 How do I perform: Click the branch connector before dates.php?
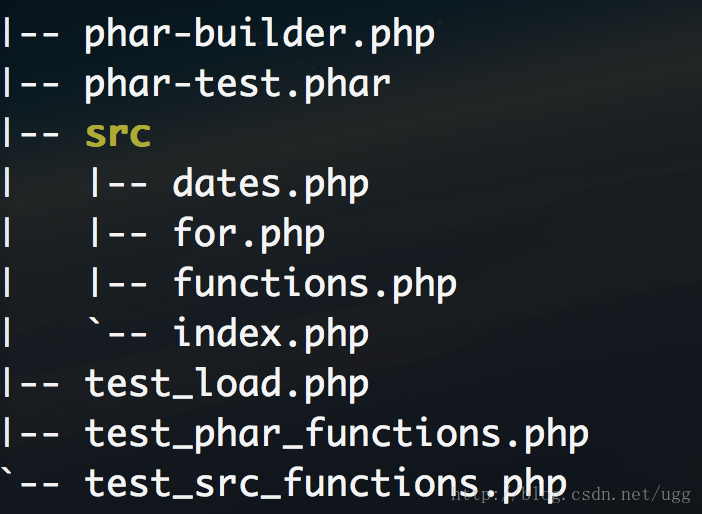point(119,184)
